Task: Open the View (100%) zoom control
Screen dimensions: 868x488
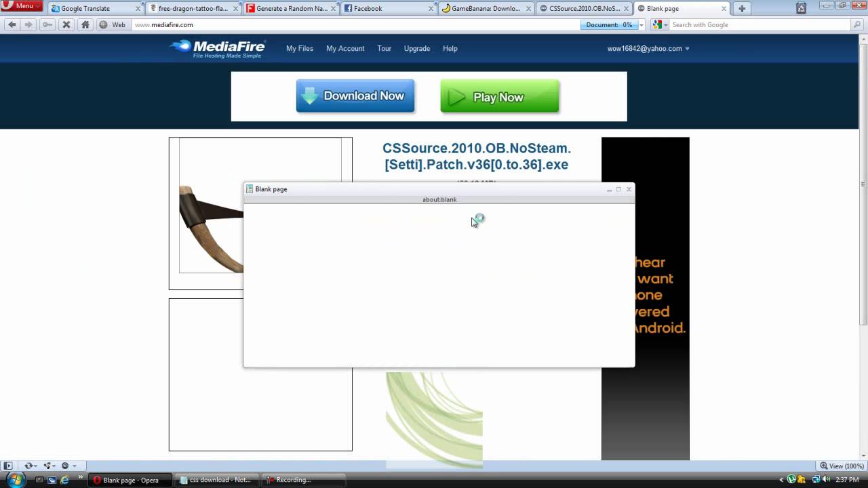Action: pyautogui.click(x=842, y=466)
